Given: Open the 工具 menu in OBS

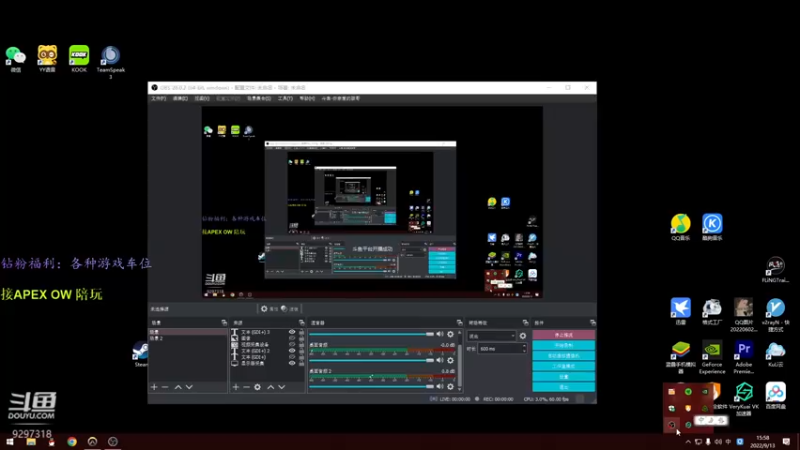Looking at the screenshot, I should pos(285,98).
